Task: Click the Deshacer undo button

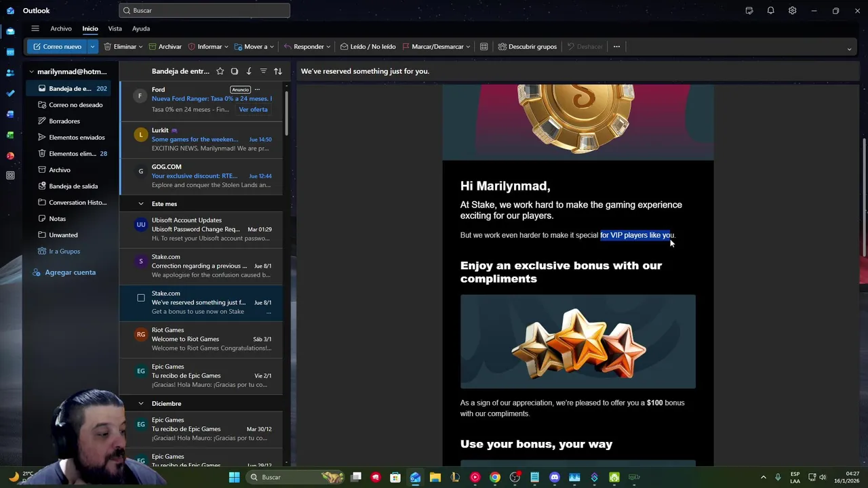Action: click(x=585, y=47)
